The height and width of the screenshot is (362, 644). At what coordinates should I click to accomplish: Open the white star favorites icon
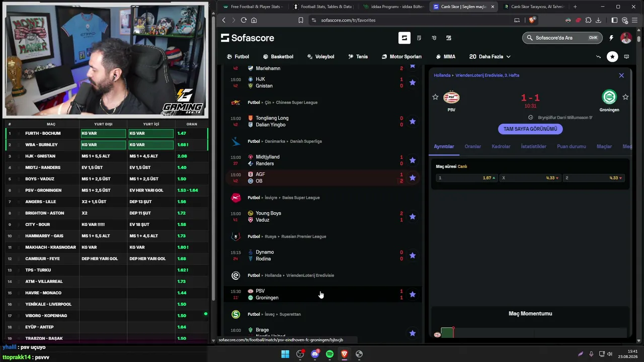tap(612, 57)
